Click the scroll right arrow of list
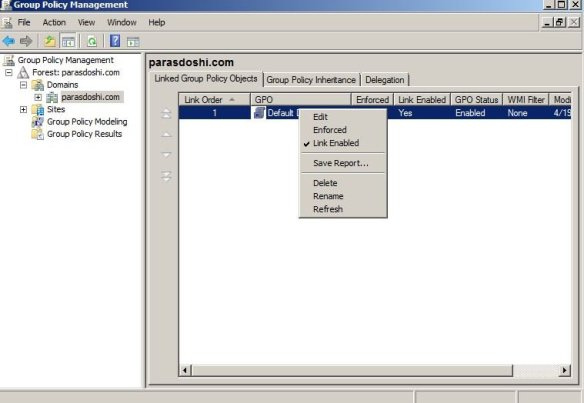This screenshot has width=584, height=403. coord(565,370)
